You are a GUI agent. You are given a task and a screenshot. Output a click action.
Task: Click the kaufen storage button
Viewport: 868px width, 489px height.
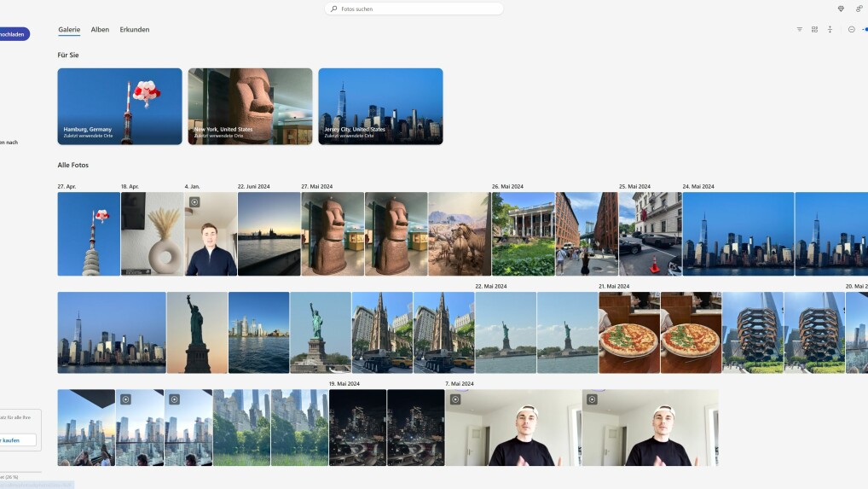tap(16, 440)
